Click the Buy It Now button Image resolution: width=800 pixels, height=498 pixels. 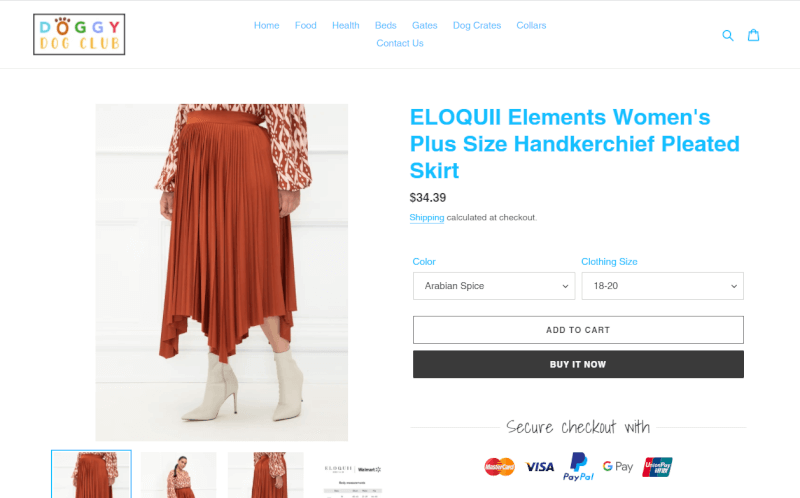point(578,364)
